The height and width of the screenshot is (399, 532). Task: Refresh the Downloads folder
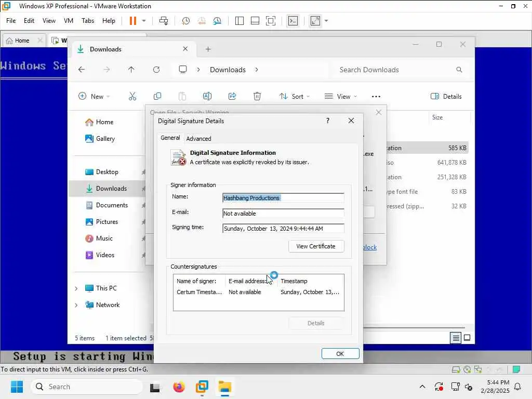pos(156,70)
